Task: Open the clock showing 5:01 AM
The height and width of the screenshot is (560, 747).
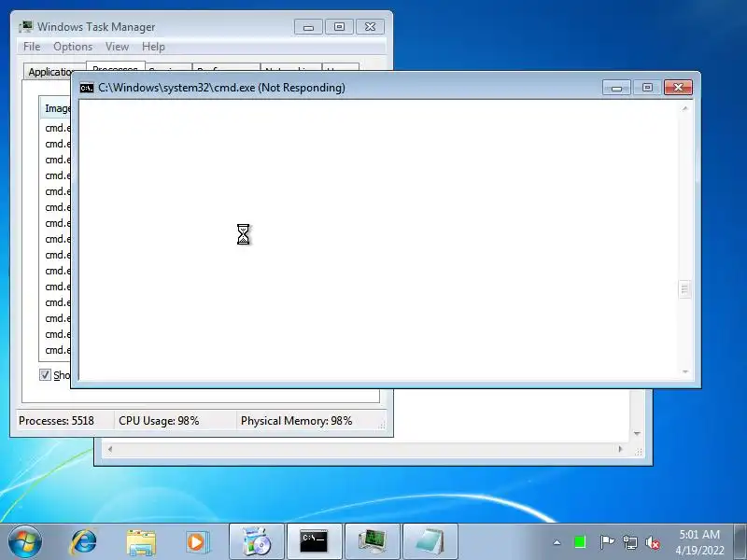Action: tap(699, 542)
